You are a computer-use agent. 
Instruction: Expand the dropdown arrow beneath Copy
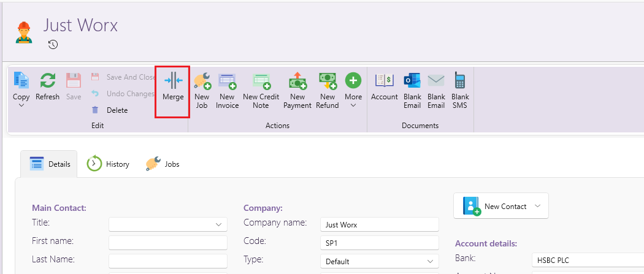pos(21,105)
